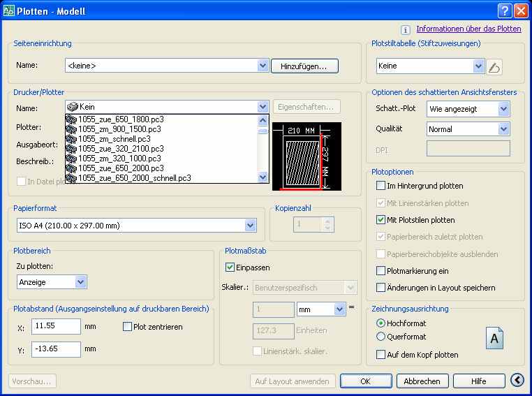
Task: Pick 1055_zue_650_2000_schnell.pc3 entry
Action: 161,178
